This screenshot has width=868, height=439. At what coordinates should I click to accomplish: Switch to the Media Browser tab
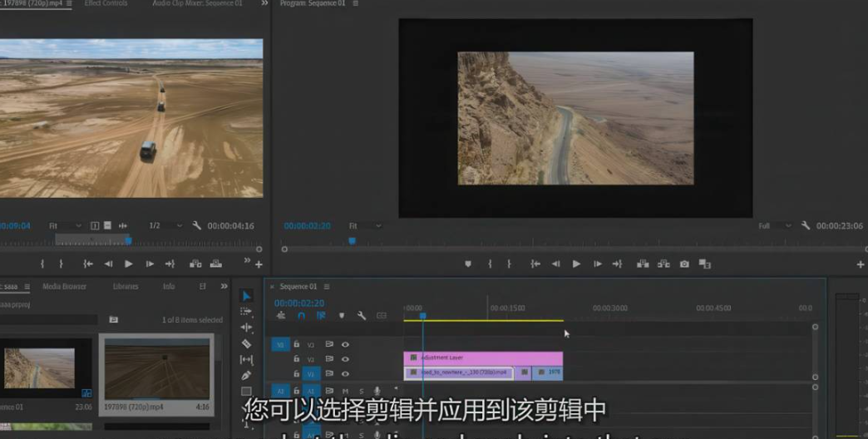pos(64,286)
